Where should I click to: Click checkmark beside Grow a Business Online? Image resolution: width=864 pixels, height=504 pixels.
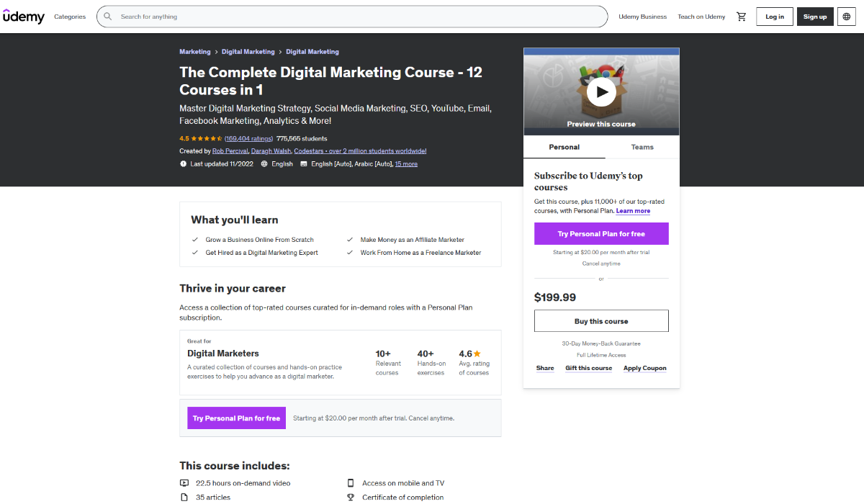tap(195, 240)
